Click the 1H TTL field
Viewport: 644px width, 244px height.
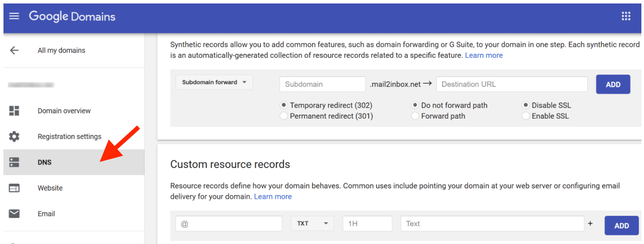[368, 224]
